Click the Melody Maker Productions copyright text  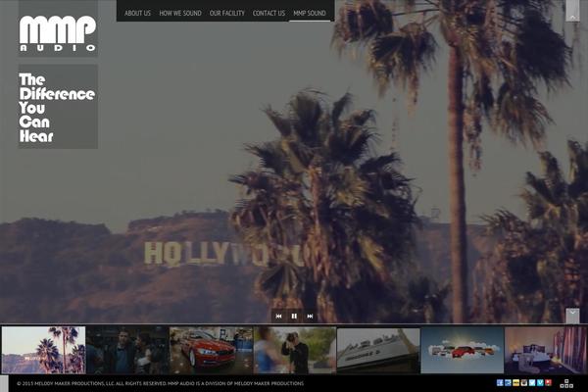[x=160, y=383]
